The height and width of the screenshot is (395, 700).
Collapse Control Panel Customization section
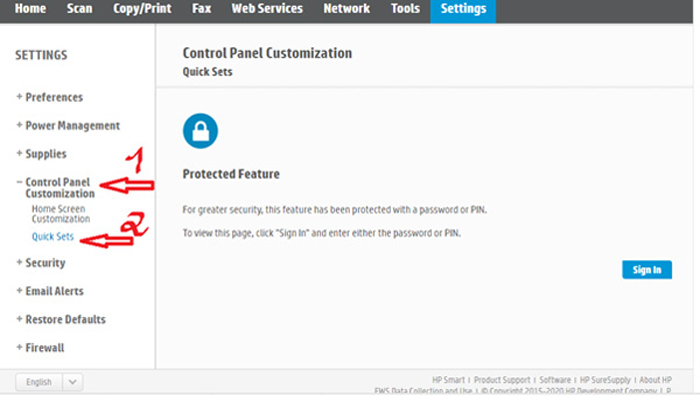pyautogui.click(x=55, y=187)
